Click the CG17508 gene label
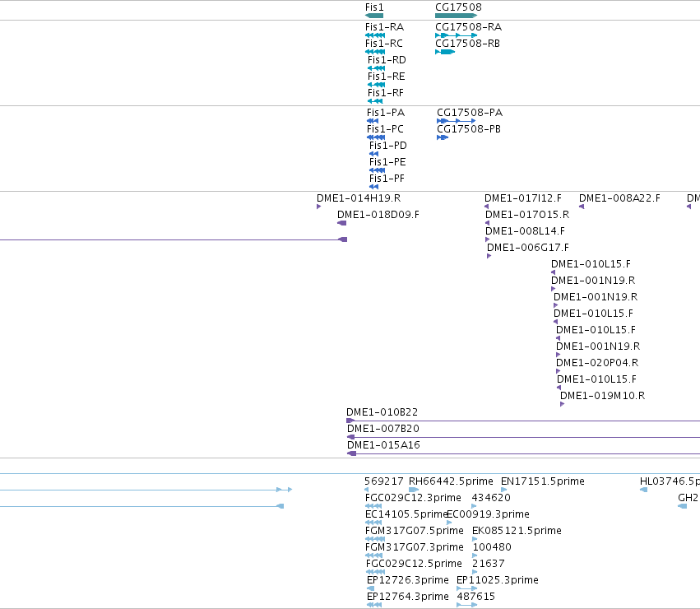 pyautogui.click(x=458, y=7)
